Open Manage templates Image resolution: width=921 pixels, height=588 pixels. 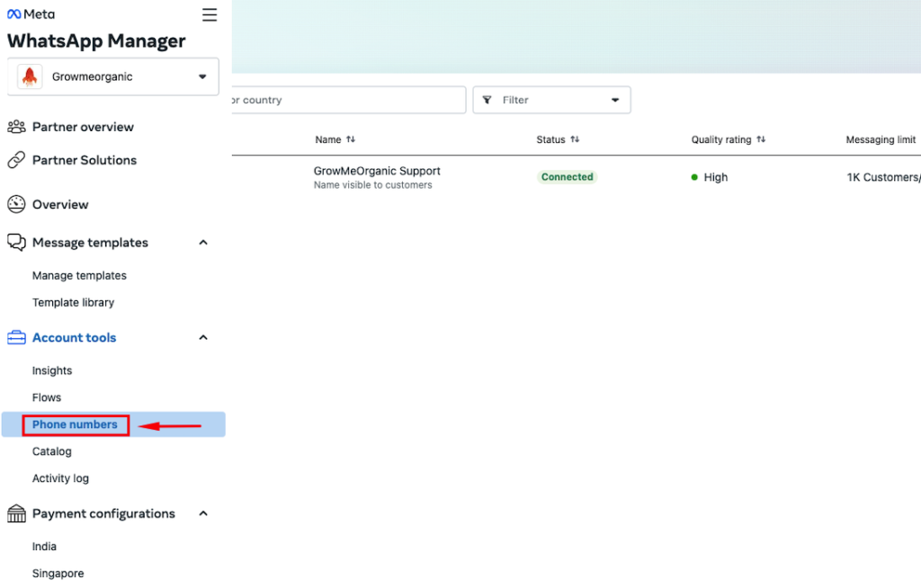[x=79, y=275]
